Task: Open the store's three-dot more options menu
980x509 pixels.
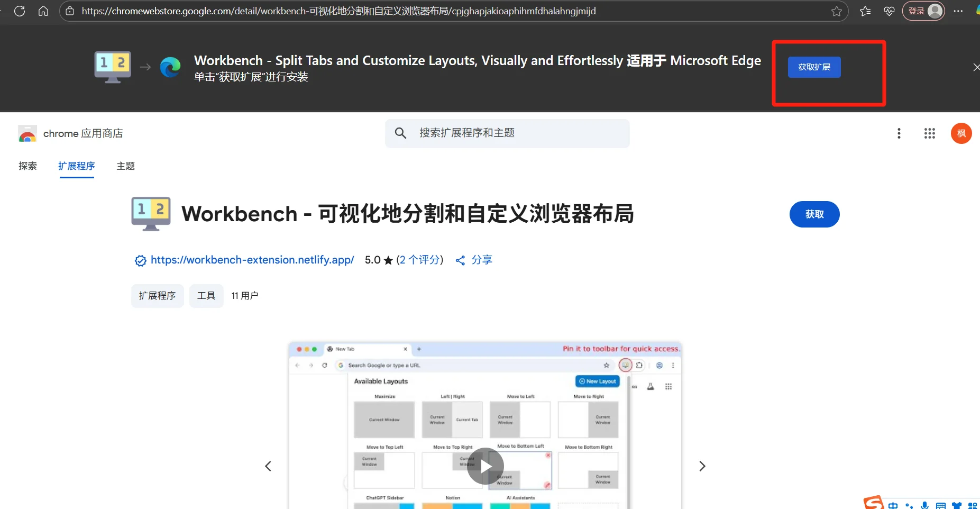Action: point(899,133)
